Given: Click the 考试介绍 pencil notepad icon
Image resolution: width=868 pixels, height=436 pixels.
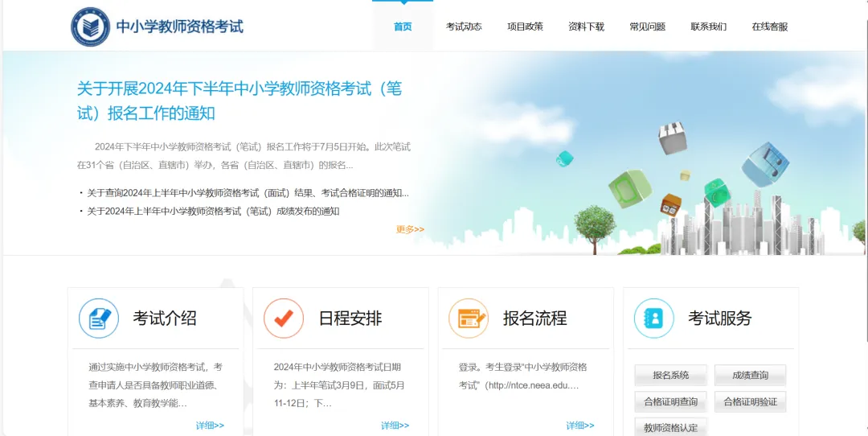Looking at the screenshot, I should (99, 318).
